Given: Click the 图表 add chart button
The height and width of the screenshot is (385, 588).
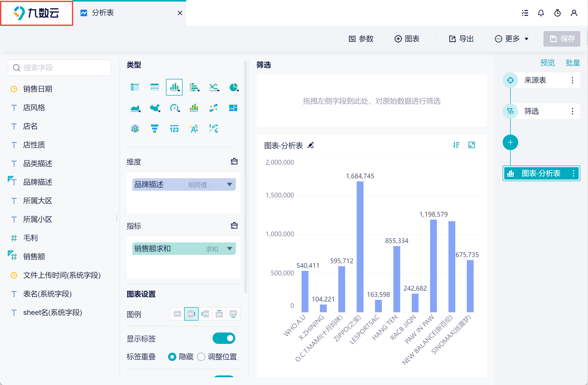Looking at the screenshot, I should [x=407, y=39].
